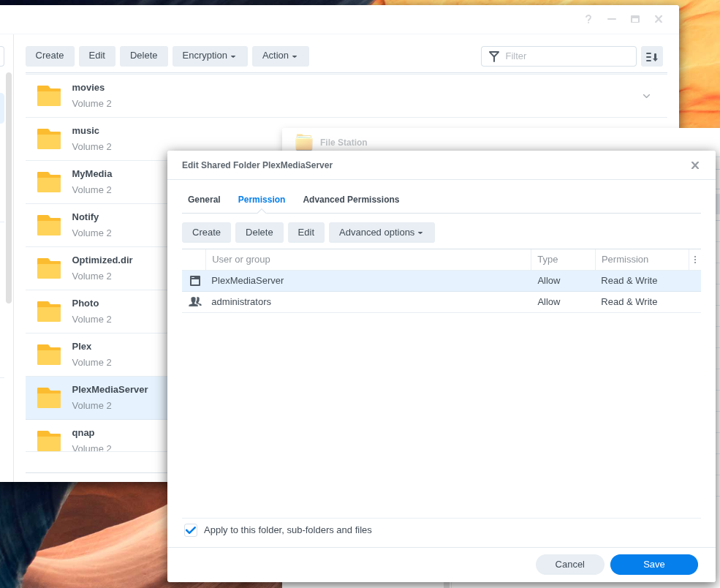720x588 pixels.
Task: Click the shared folder list scrollbar
Action: 8,188
